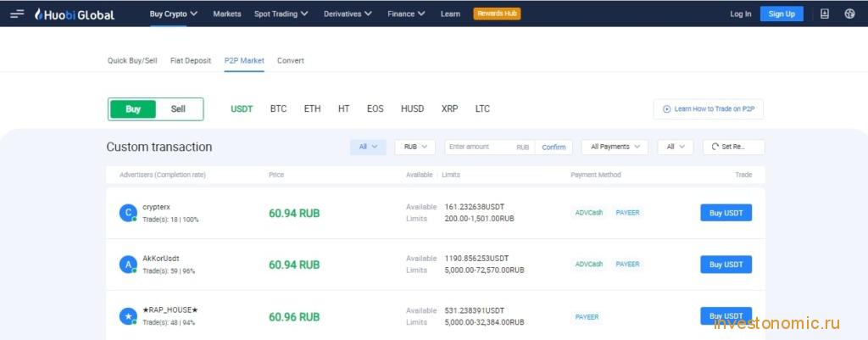This screenshot has width=868, height=340.
Task: Switch to P2P Market tab
Action: [x=244, y=60]
